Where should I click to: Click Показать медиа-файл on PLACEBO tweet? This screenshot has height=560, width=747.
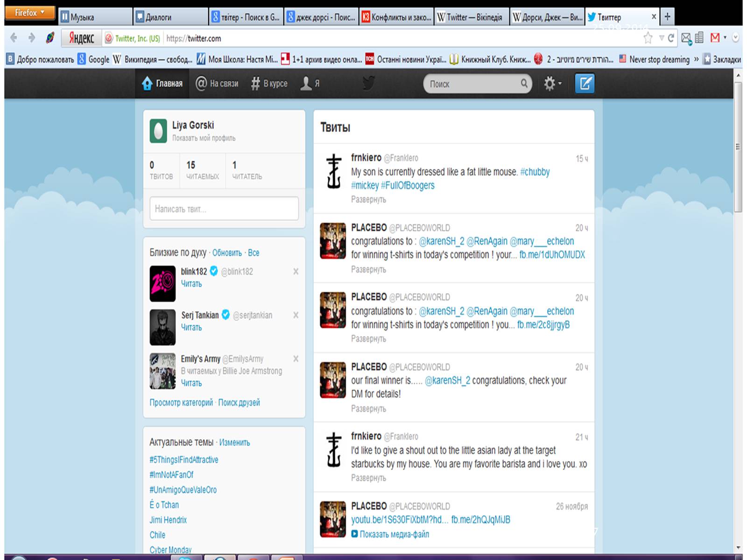(390, 534)
